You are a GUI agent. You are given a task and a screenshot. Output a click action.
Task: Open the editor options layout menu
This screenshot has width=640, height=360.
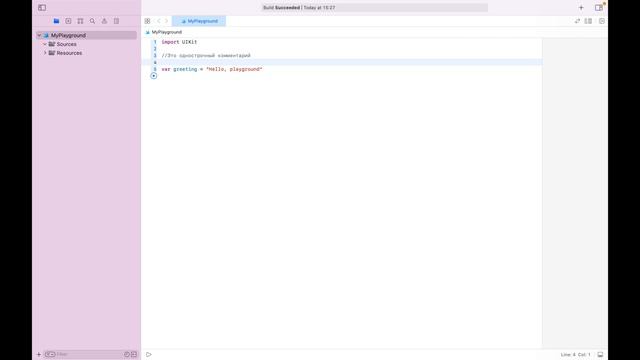pyautogui.click(x=588, y=21)
